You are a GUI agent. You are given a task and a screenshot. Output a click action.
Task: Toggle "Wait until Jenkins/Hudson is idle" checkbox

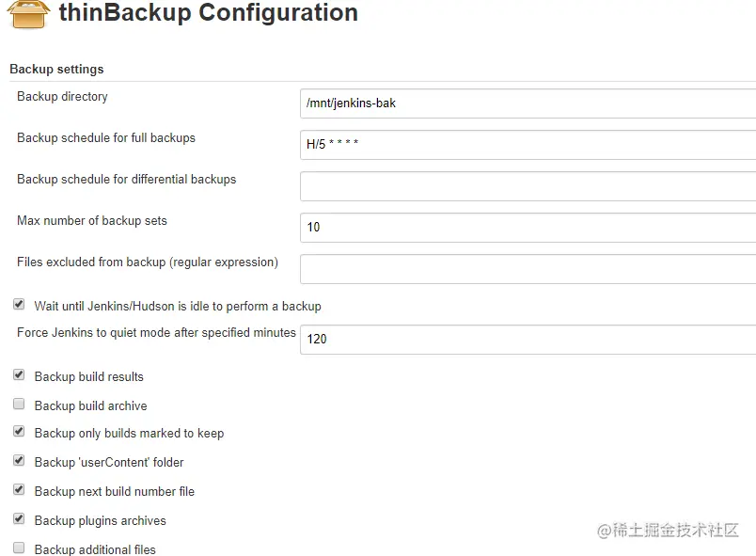18,303
